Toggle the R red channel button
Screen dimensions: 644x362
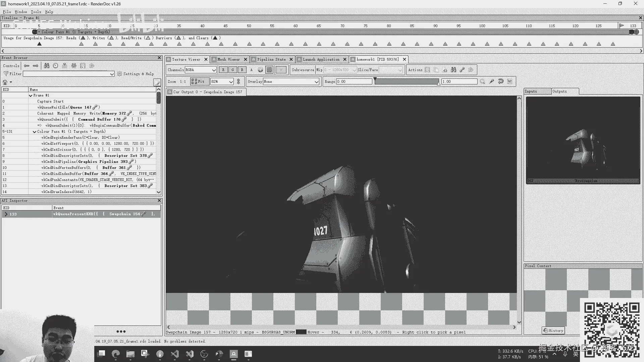coord(223,70)
